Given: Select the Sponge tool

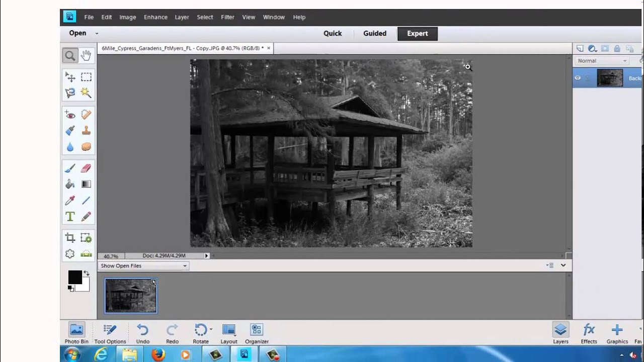Looking at the screenshot, I should [86, 147].
